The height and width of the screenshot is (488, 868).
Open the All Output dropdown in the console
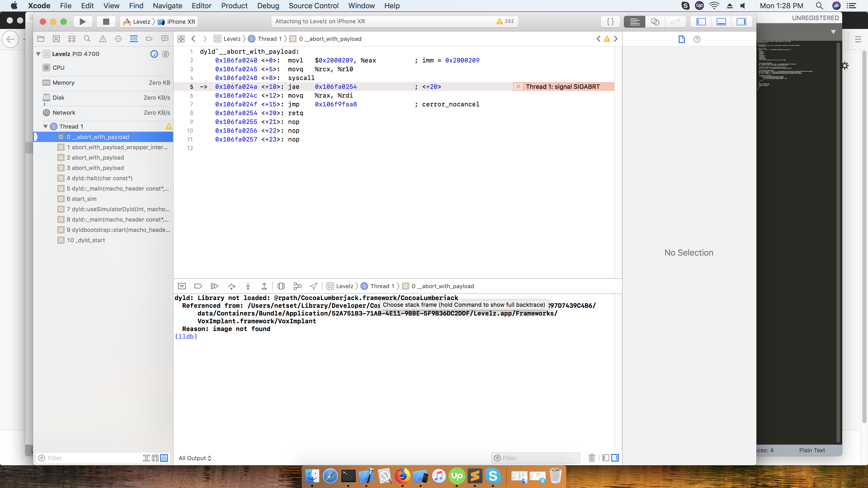[x=195, y=458]
